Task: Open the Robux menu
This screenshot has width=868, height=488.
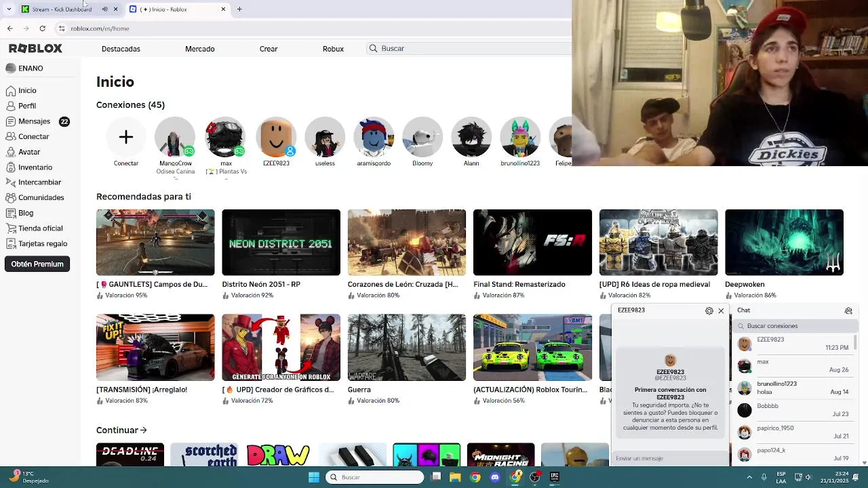Action: 333,49
